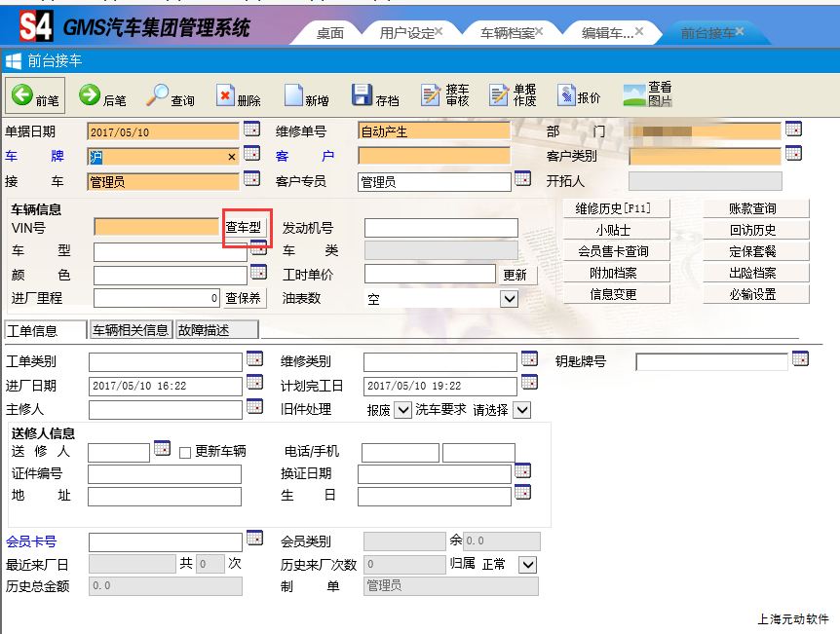Close the 前台接车 tab
The height and width of the screenshot is (634, 840).
point(740,32)
